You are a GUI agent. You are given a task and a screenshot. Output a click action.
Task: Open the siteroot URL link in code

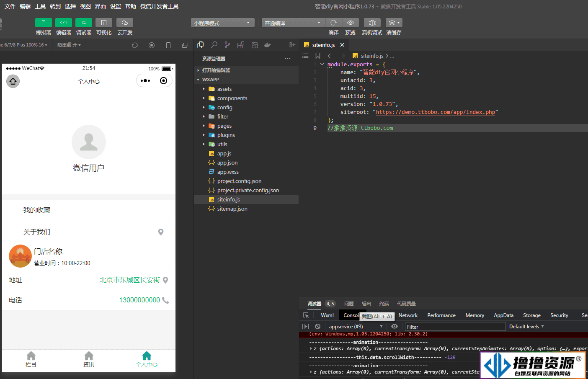click(x=436, y=112)
